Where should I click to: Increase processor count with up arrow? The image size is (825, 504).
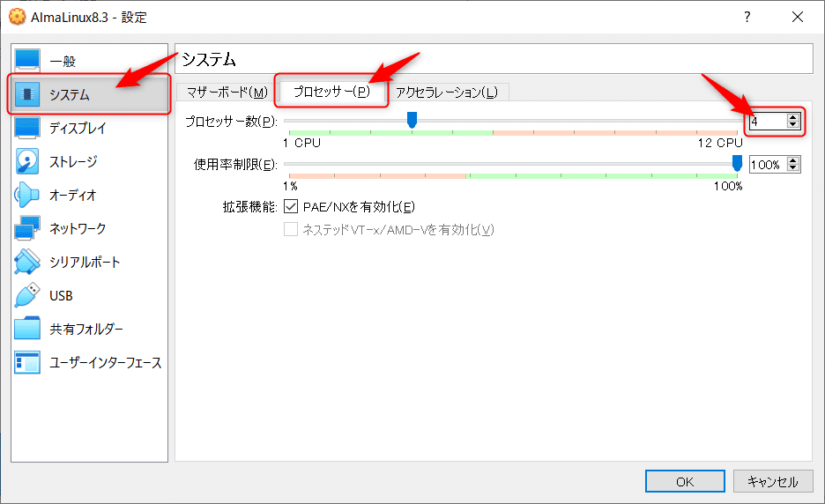(793, 117)
